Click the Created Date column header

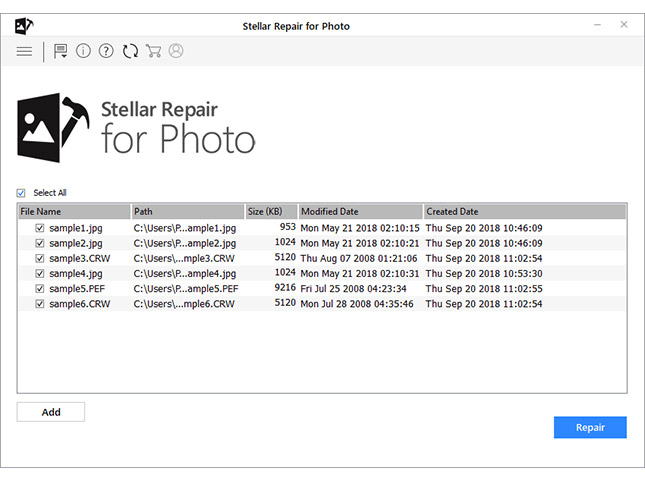pos(524,212)
